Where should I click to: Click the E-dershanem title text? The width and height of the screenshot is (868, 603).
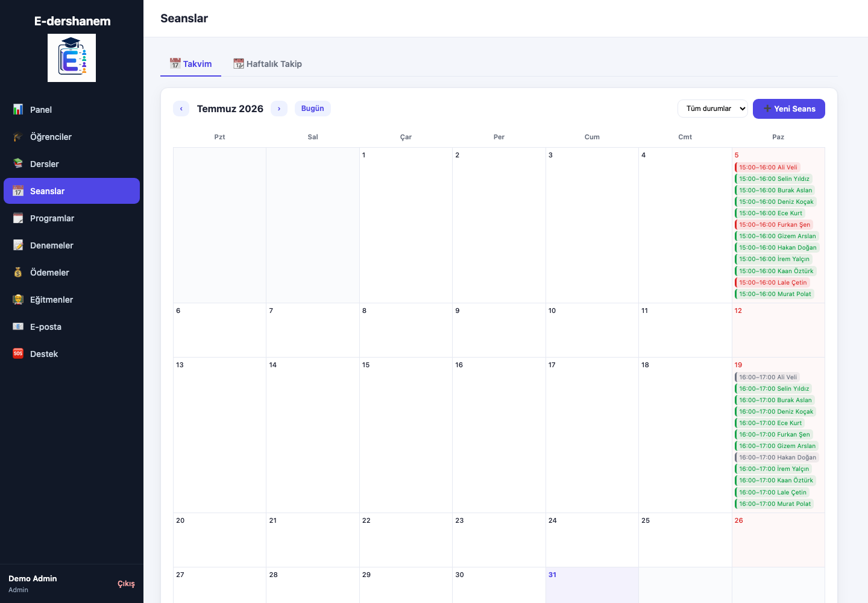coord(72,21)
